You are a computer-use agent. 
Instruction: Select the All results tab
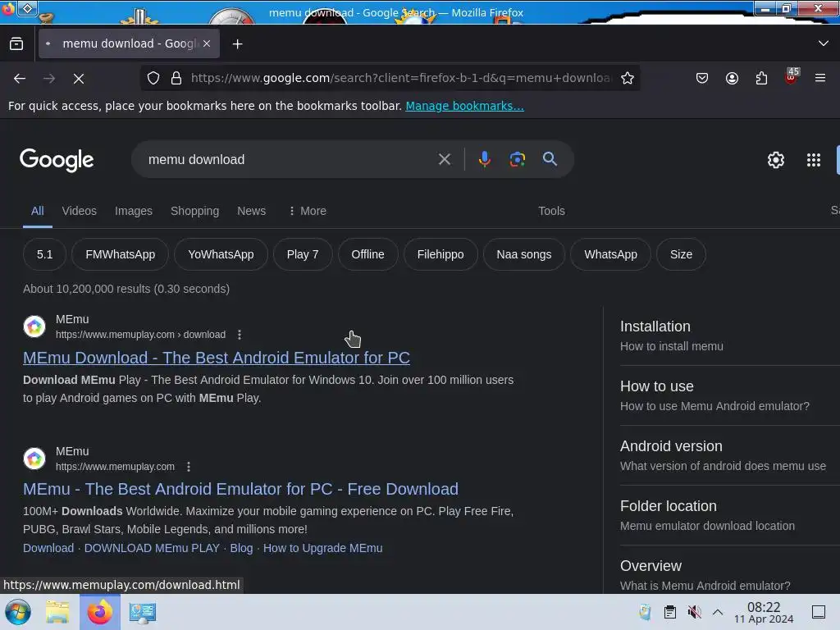coord(38,211)
